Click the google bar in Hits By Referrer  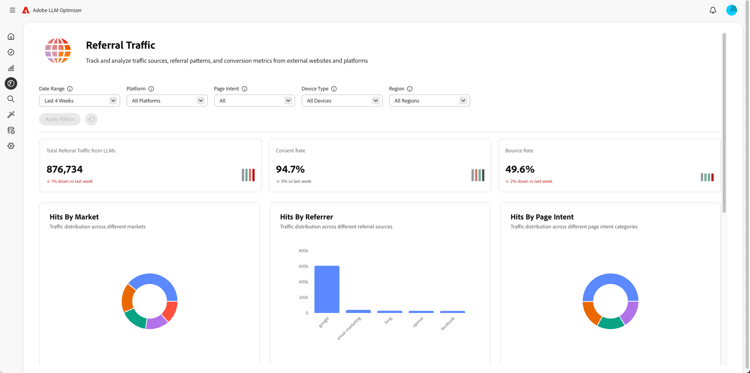pyautogui.click(x=327, y=289)
